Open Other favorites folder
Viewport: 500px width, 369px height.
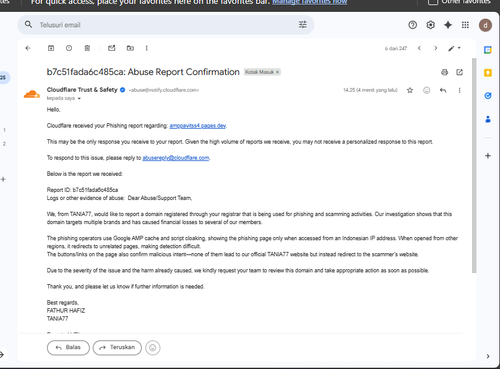459,2
